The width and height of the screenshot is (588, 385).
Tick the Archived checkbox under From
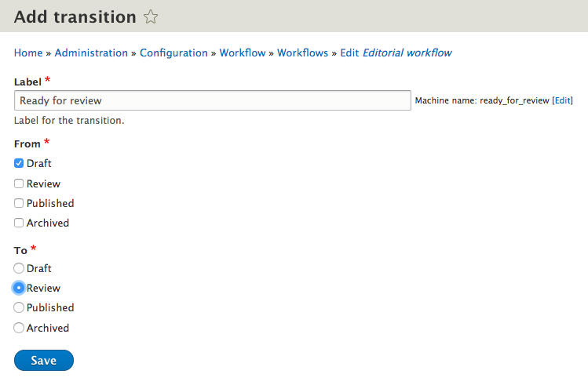click(19, 223)
